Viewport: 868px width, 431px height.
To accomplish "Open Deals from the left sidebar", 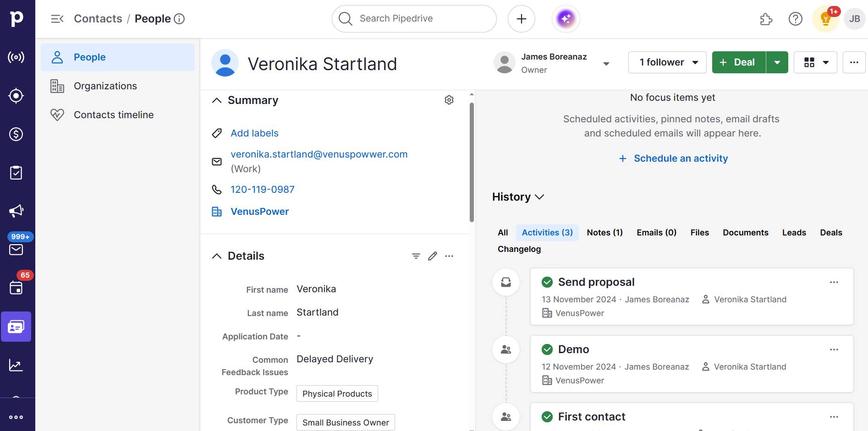I will pyautogui.click(x=16, y=134).
